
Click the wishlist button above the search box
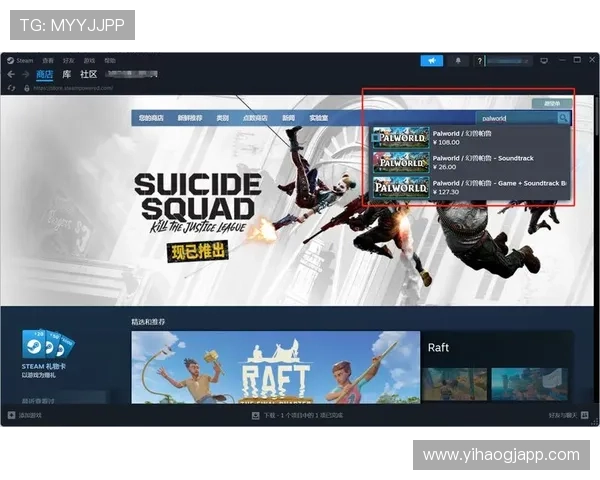point(552,103)
